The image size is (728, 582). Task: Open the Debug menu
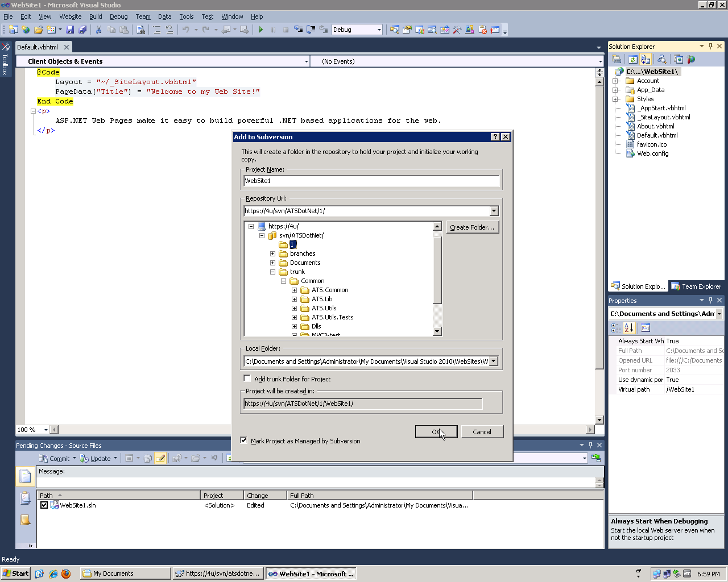coord(119,16)
